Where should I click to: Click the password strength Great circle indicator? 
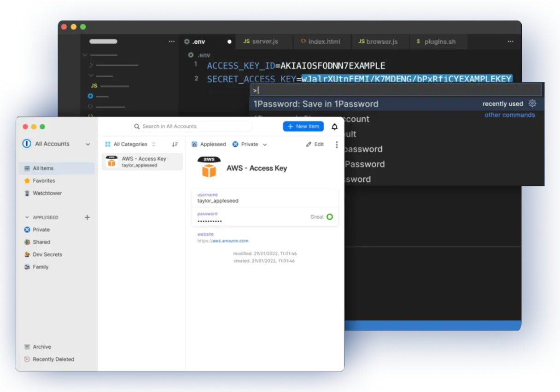(x=330, y=217)
